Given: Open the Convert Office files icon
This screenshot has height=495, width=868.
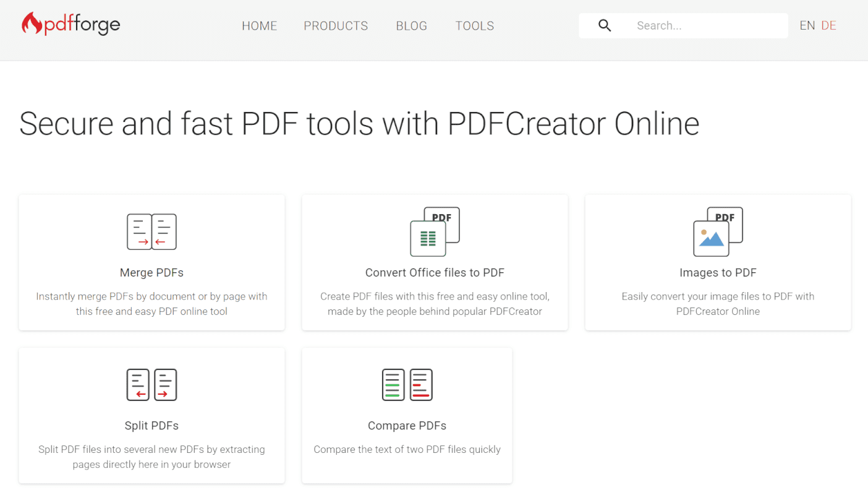Looking at the screenshot, I should coord(435,231).
